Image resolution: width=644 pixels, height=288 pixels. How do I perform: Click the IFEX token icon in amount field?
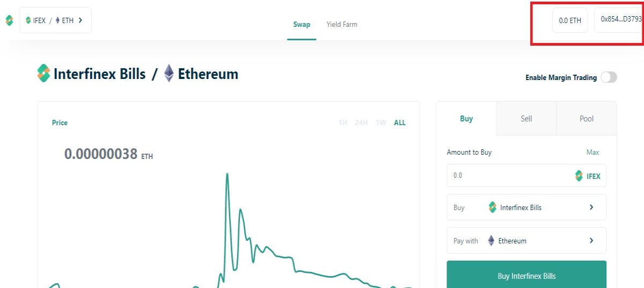click(579, 176)
